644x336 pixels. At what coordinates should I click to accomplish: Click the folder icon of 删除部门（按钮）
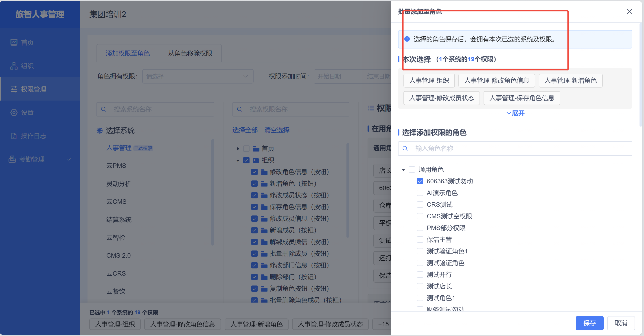tap(264, 277)
